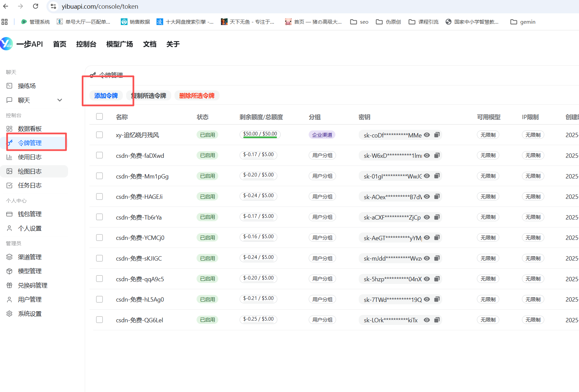Open 模型管理 model management

30,271
